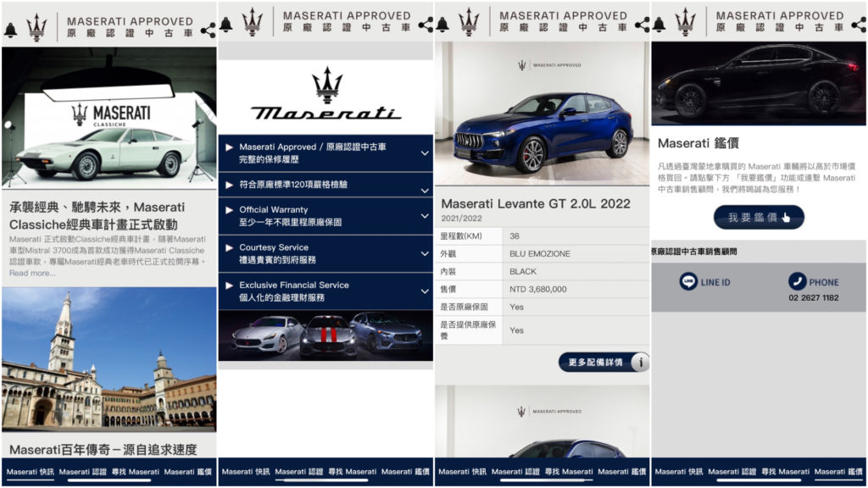Select the 尋找 Maserati tab in the third screen
This screenshot has width=868, height=488.
point(569,472)
